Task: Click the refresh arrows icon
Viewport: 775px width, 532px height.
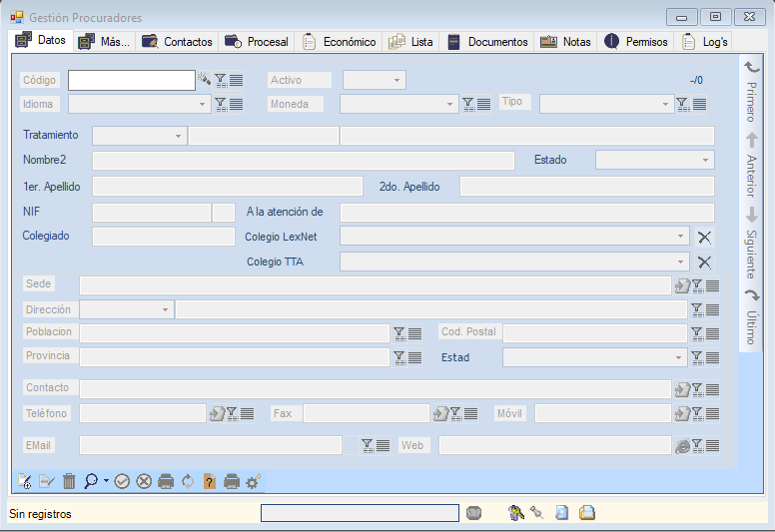Action: 187,481
